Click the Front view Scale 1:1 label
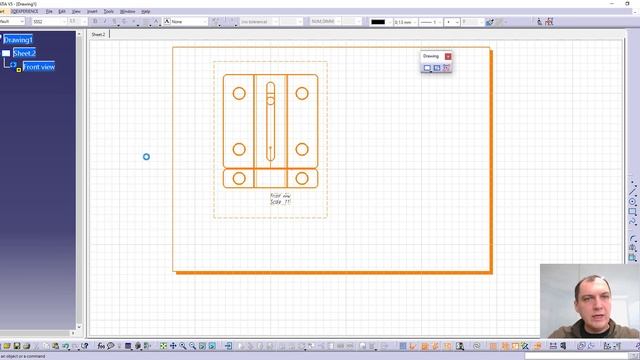The width and height of the screenshot is (640, 360). pos(280,199)
